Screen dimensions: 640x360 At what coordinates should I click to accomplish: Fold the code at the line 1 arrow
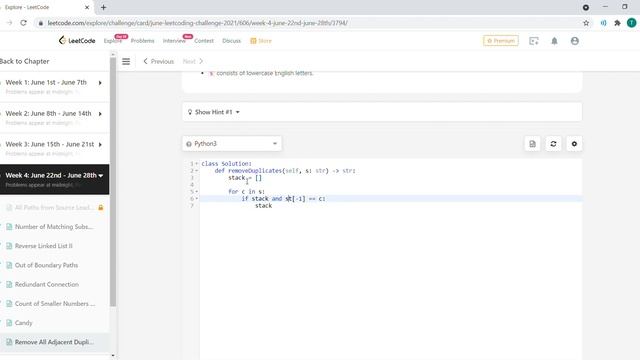196,164
